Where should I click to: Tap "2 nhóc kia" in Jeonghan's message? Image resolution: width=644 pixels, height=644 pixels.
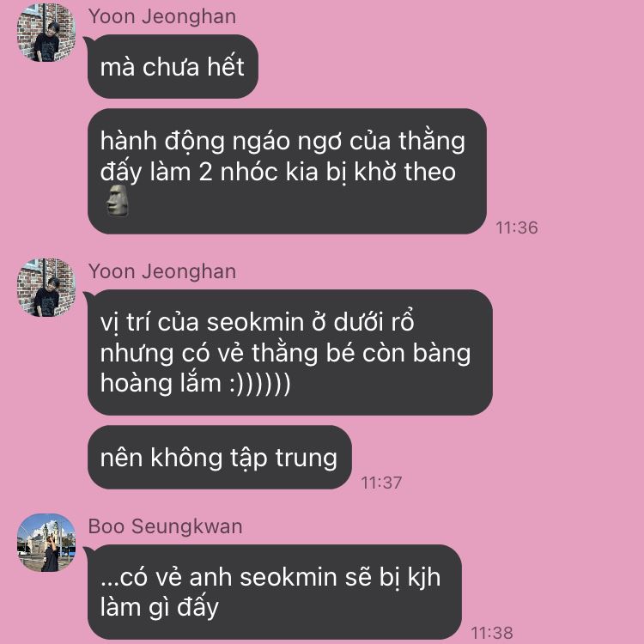coord(258,172)
